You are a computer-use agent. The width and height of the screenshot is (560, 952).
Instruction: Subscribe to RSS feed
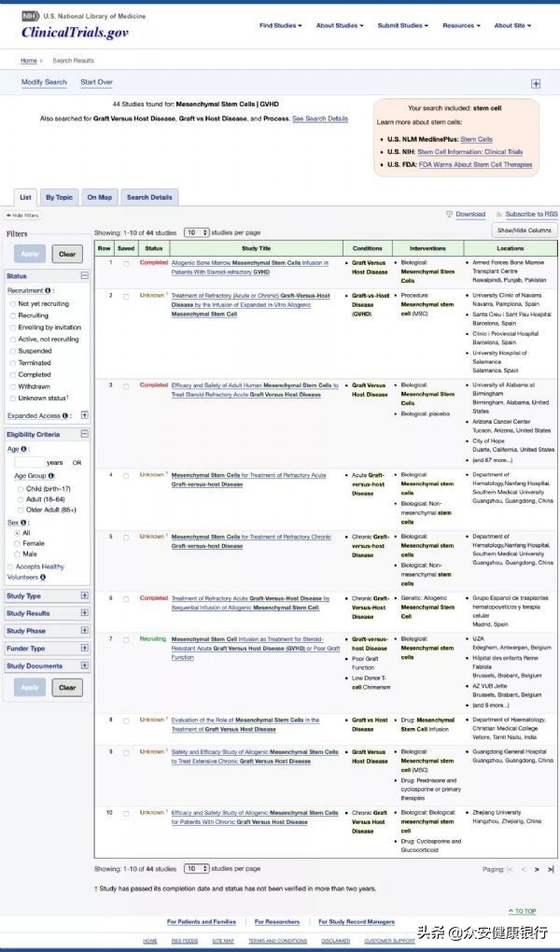click(526, 215)
